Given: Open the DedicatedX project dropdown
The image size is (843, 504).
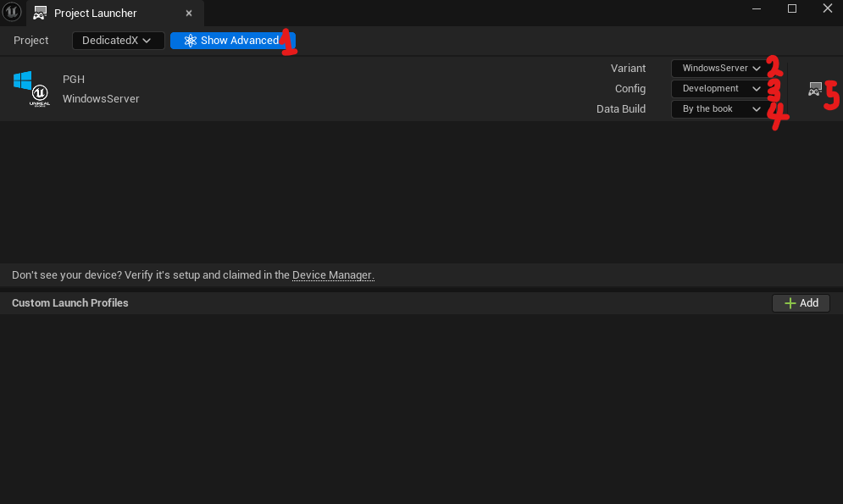Looking at the screenshot, I should (119, 41).
